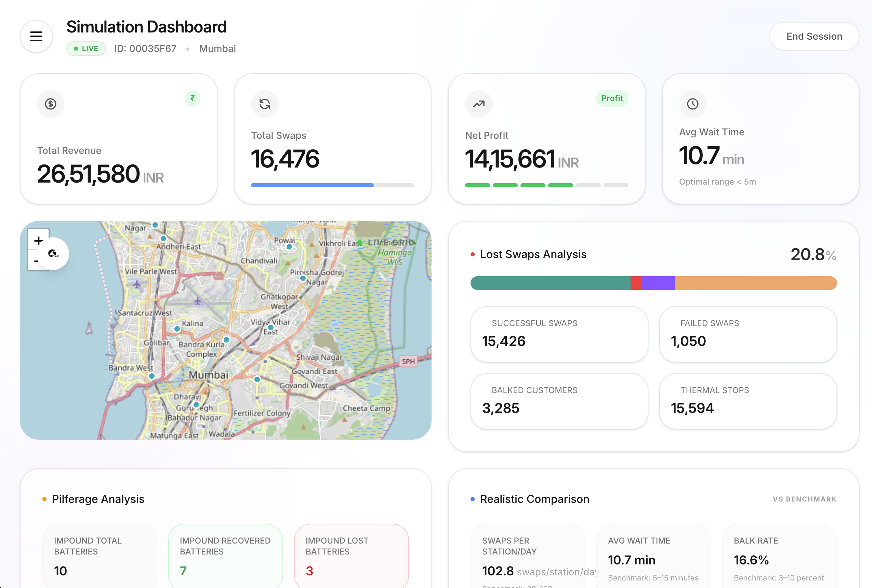
Task: Click the Avg Wait Time clock icon
Action: (x=692, y=104)
